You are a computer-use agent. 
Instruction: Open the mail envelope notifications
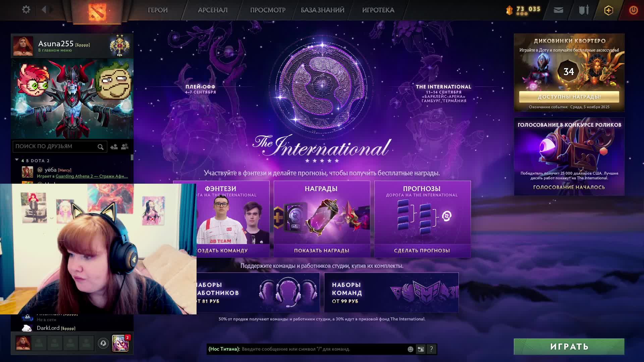click(x=558, y=10)
